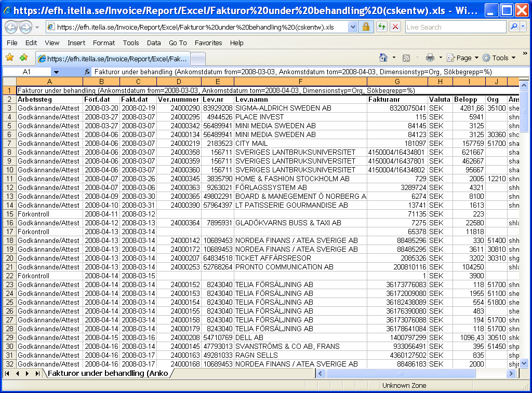Click the Fakturanr header cell
Image resolution: width=532 pixels, height=393 pixels.
point(397,99)
